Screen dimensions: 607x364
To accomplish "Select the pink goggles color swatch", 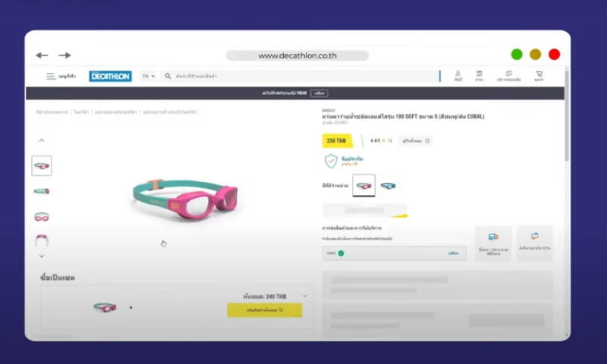I will (x=364, y=186).
